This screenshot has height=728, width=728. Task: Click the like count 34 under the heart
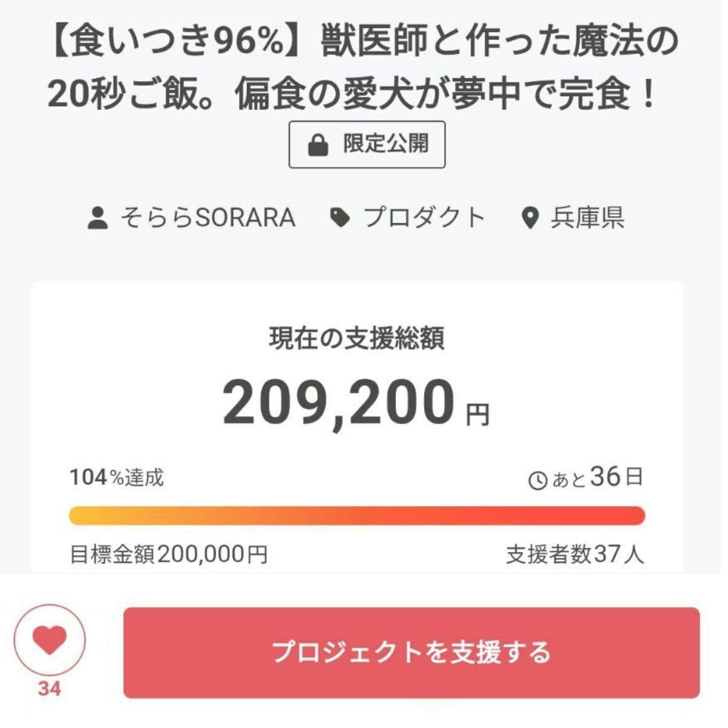click(49, 689)
